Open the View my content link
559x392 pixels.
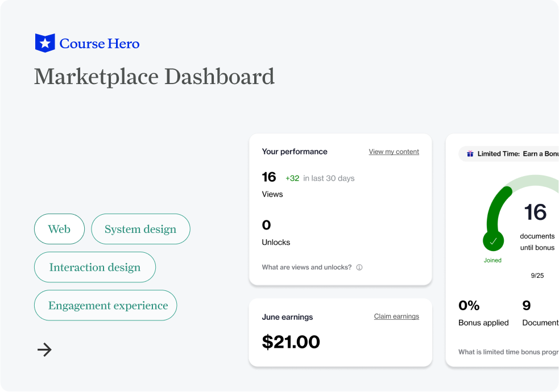394,152
